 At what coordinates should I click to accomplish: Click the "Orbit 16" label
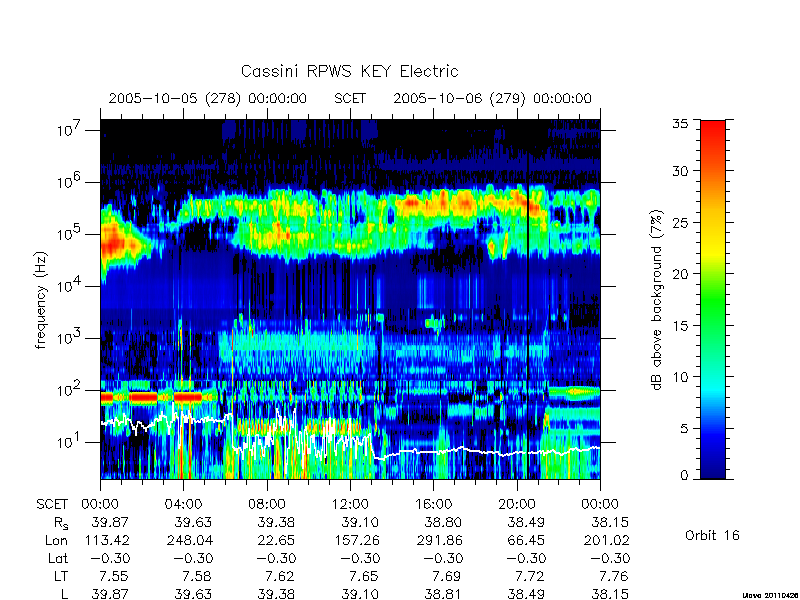click(x=712, y=535)
